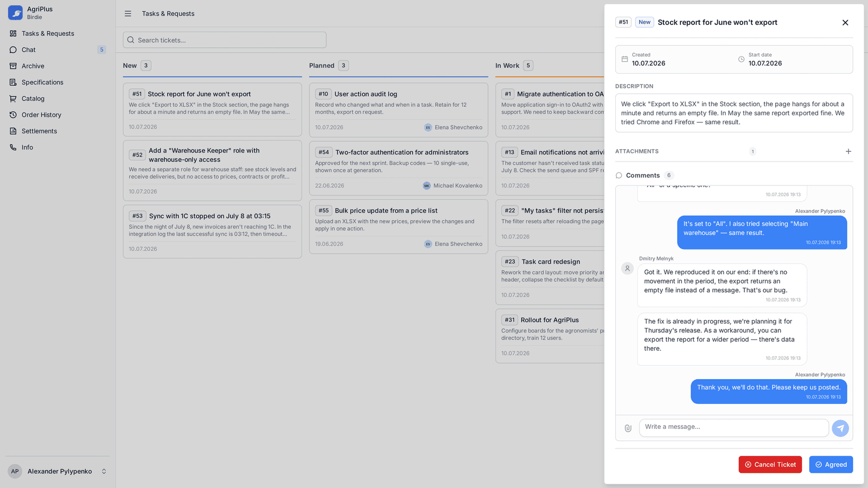Click the Cancel Ticket button
Screen dimensions: 868x488
point(770,465)
